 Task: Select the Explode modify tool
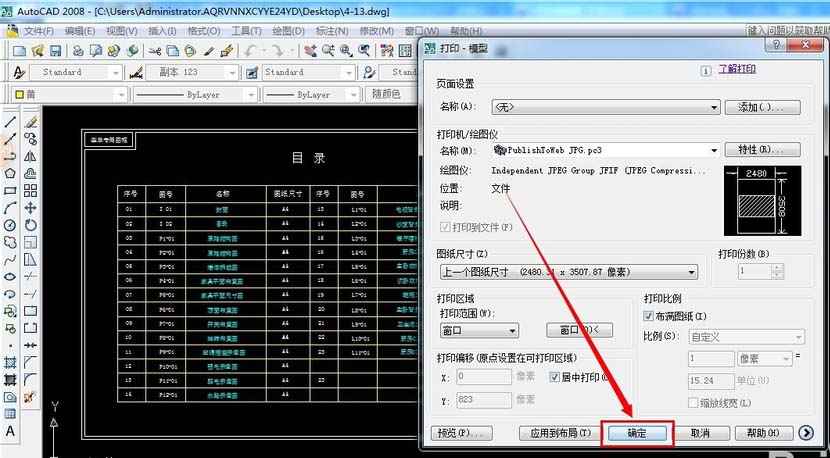(x=30, y=397)
